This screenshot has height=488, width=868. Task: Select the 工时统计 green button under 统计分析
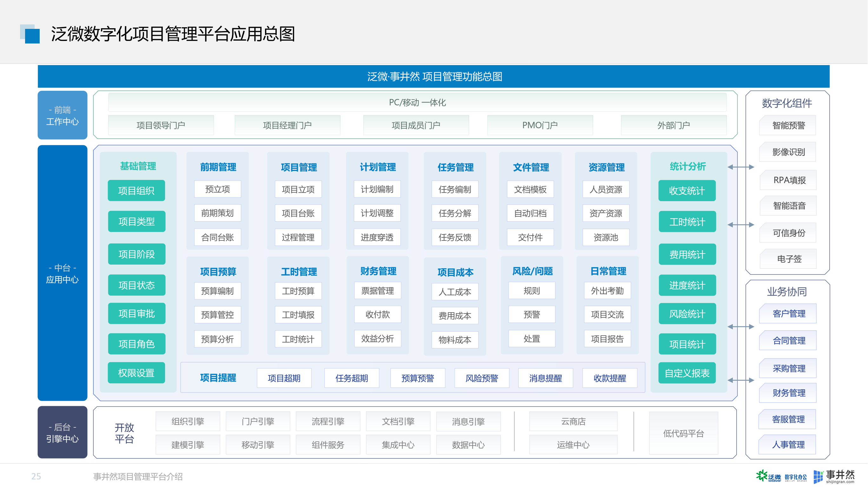687,221
